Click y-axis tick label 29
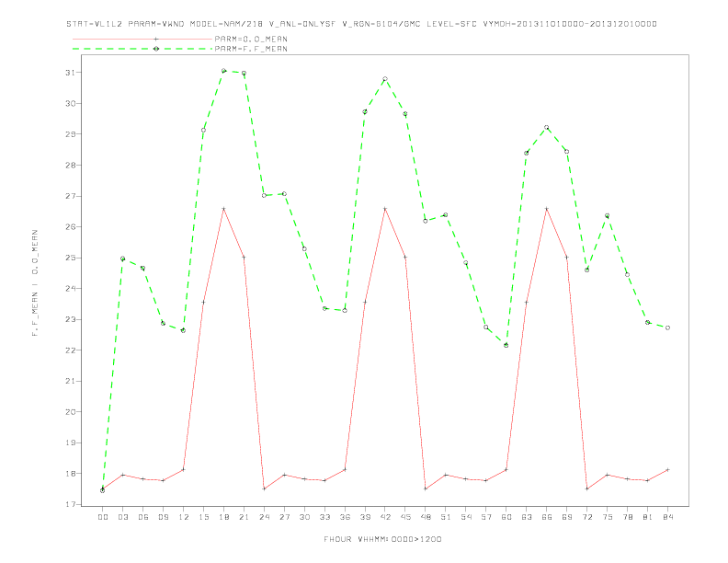 pyautogui.click(x=71, y=134)
